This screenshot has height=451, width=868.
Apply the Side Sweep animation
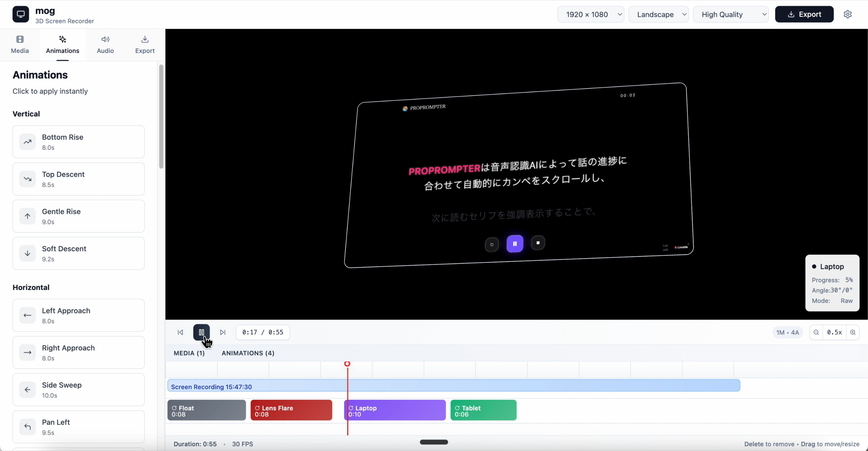click(x=79, y=390)
